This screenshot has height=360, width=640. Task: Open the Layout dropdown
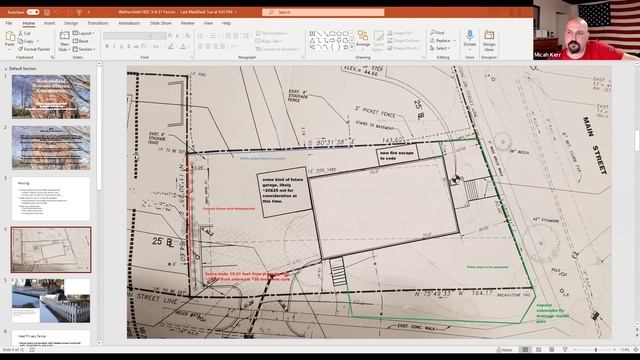point(84,33)
